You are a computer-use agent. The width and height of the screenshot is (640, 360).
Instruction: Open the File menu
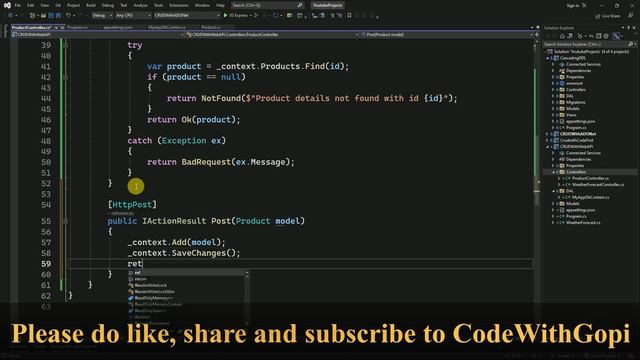coord(18,5)
